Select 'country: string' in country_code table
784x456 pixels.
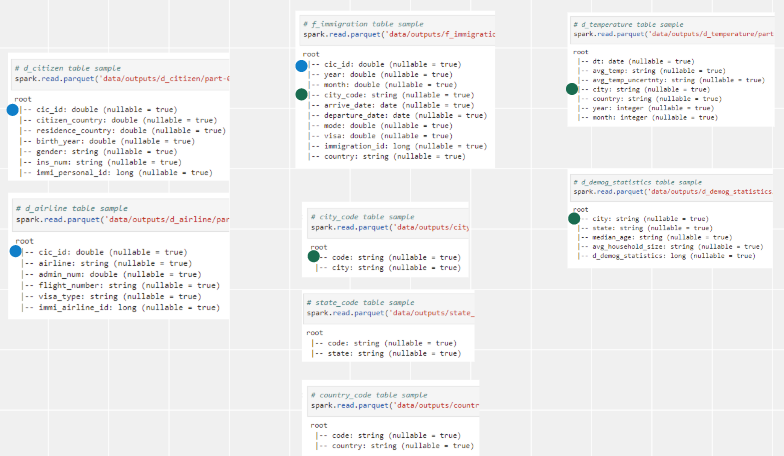[x=395, y=446]
